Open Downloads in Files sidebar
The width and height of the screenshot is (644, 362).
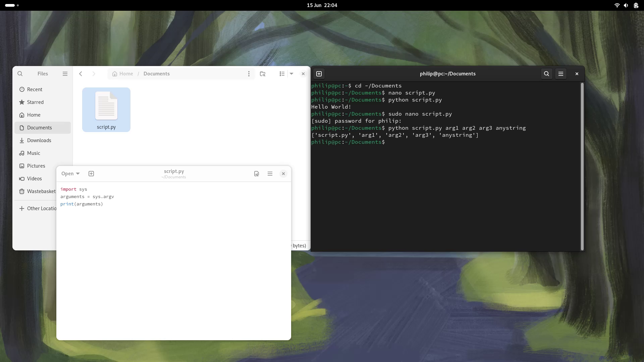[x=43, y=140]
